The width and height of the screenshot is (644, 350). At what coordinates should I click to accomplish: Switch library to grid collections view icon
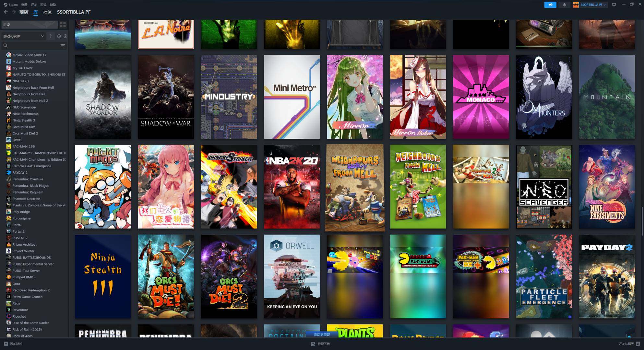click(x=63, y=25)
